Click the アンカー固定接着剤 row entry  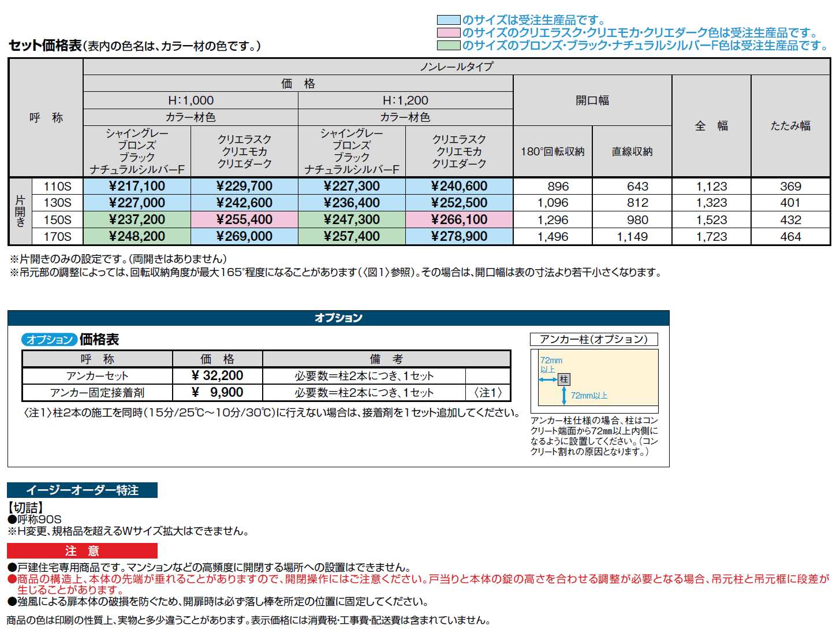coord(97,392)
